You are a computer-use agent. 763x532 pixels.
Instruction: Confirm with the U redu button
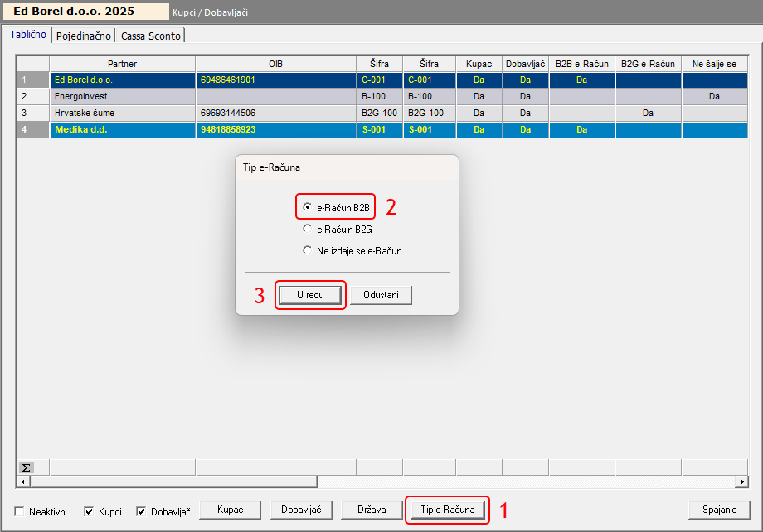click(310, 296)
